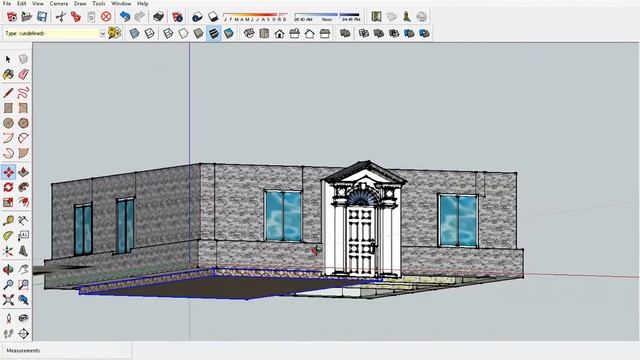Click the Print icon

click(158, 17)
